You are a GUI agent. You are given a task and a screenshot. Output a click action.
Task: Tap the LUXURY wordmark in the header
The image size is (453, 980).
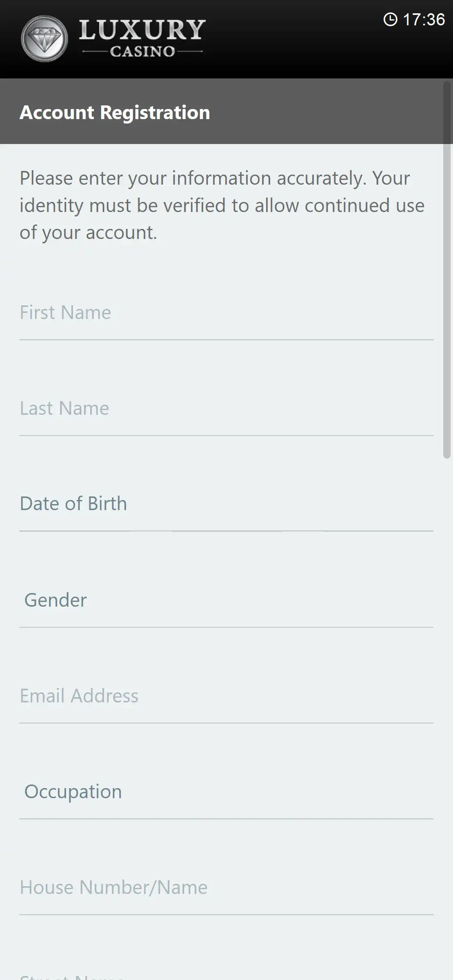click(142, 30)
